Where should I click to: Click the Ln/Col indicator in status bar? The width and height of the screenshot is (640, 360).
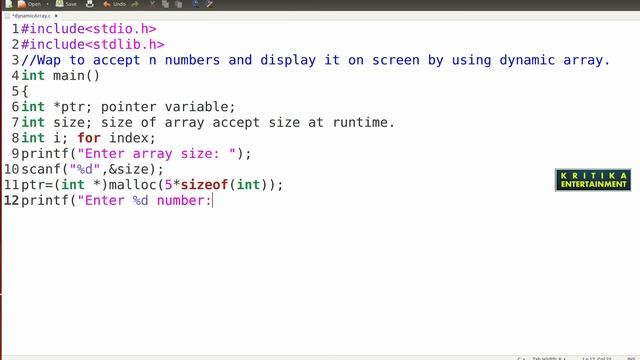[x=597, y=358]
